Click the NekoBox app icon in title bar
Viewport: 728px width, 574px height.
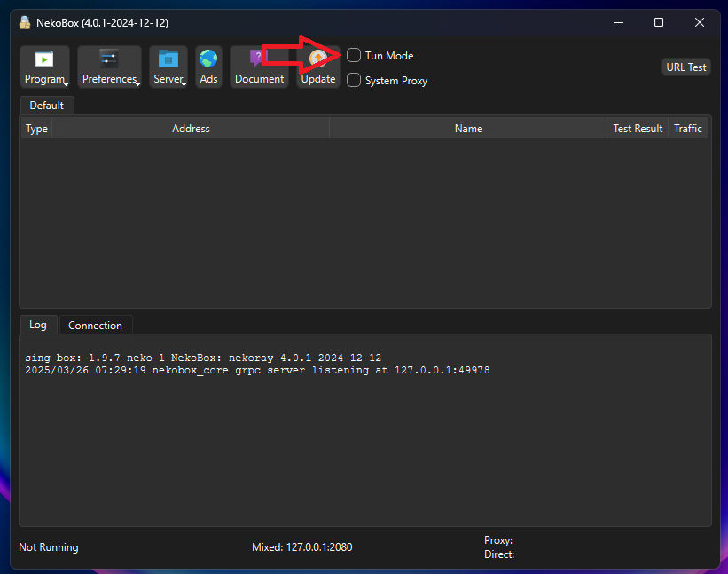click(x=25, y=22)
